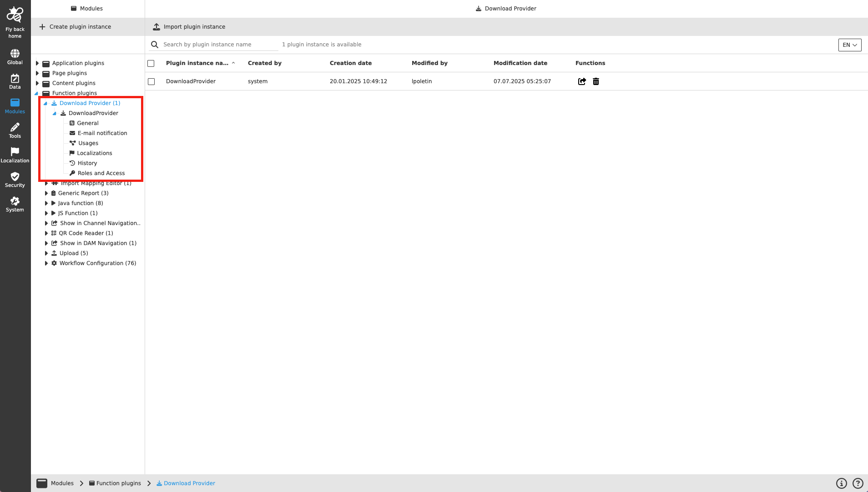The width and height of the screenshot is (868, 492).
Task: Open the Localization section
Action: click(15, 154)
